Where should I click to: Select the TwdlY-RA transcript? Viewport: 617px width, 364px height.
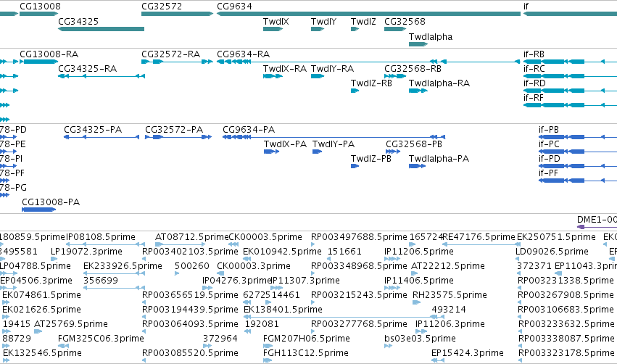coord(318,76)
